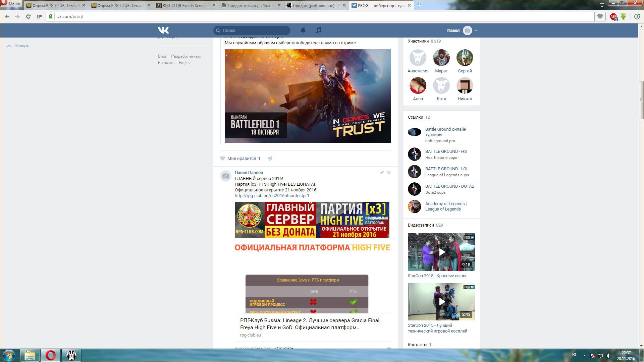
Task: Open BATTLE GROUND - DOTA2 link
Action: pyautogui.click(x=450, y=186)
